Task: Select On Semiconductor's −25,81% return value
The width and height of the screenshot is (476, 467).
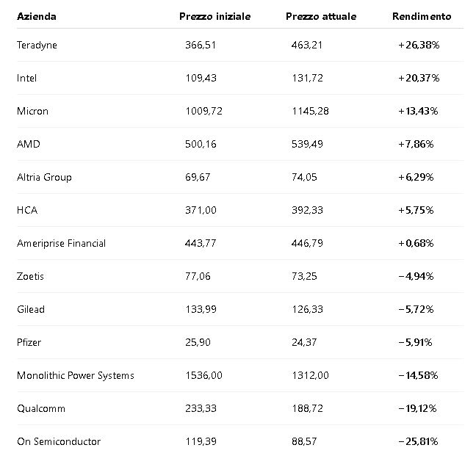Action: coord(418,442)
